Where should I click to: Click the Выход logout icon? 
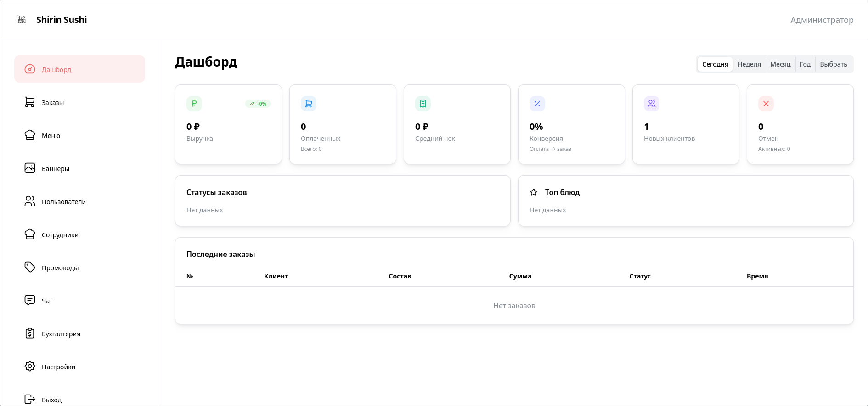[30, 399]
